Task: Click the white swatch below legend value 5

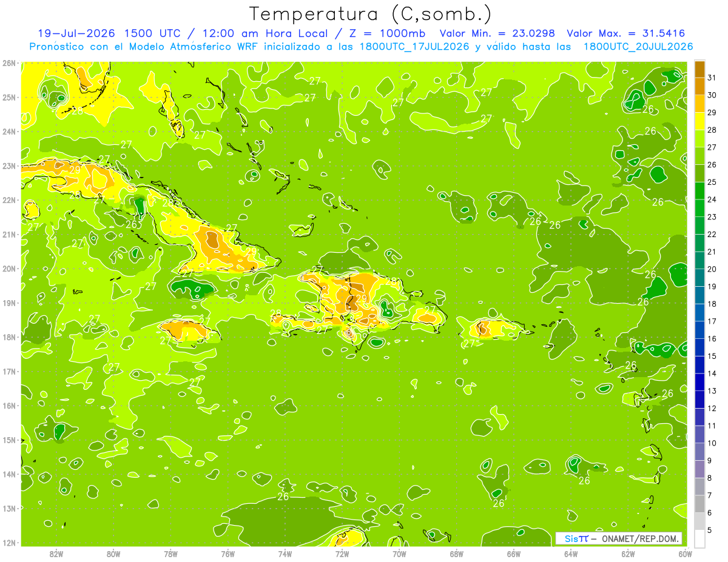Action: [x=699, y=538]
